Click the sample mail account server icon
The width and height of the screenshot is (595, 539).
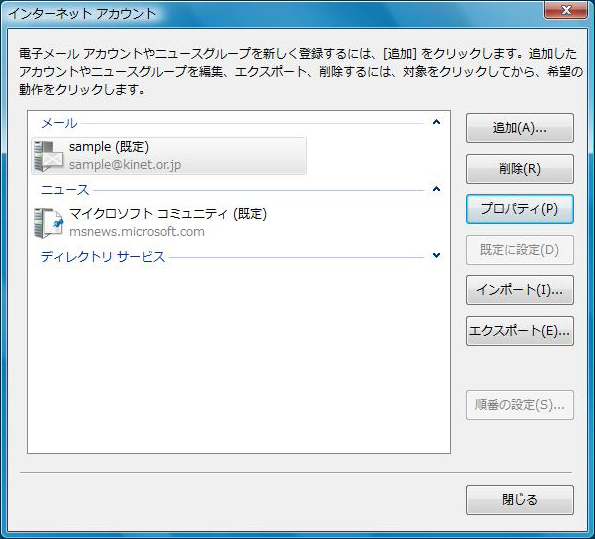pos(48,156)
